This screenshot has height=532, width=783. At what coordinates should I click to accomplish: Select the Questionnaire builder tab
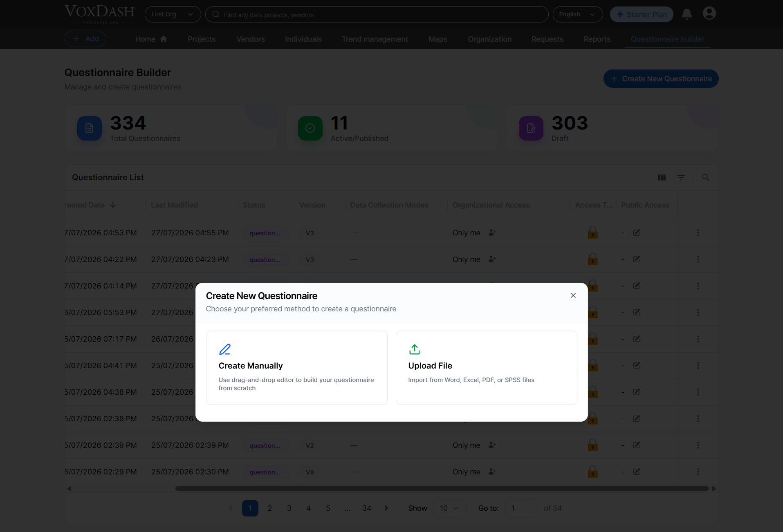(x=667, y=39)
